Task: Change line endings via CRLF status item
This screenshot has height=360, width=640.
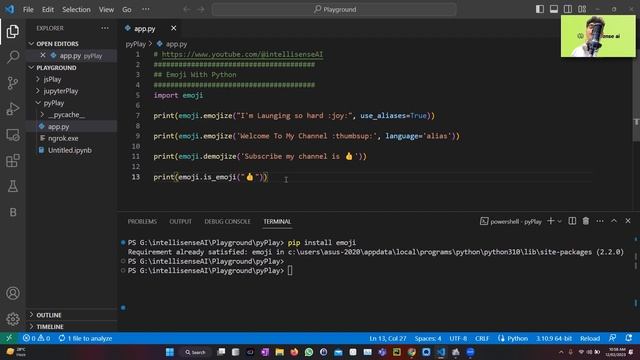Action: click(x=482, y=338)
